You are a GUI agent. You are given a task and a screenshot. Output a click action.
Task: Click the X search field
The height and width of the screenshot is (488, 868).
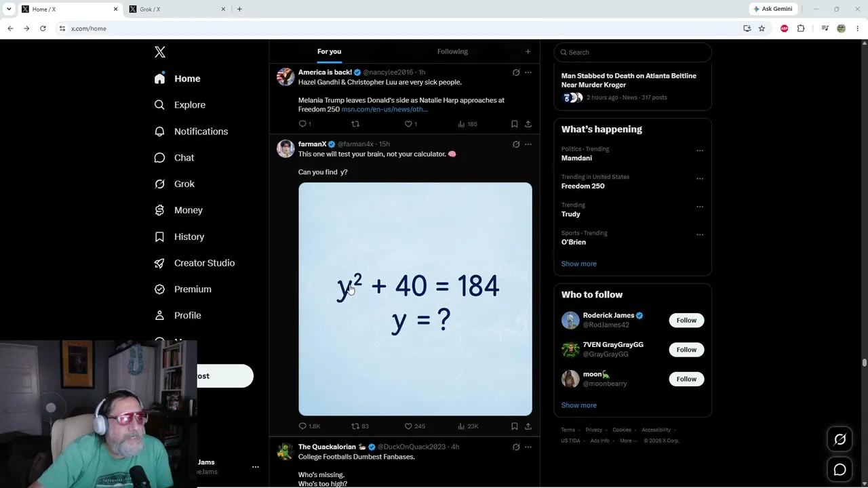[633, 52]
